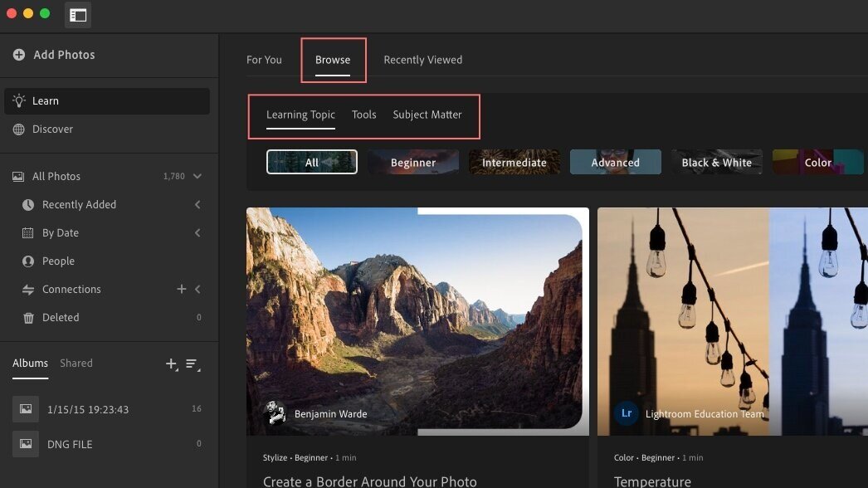The height and width of the screenshot is (488, 868).
Task: Create a new album with plus icon
Action: coord(172,364)
